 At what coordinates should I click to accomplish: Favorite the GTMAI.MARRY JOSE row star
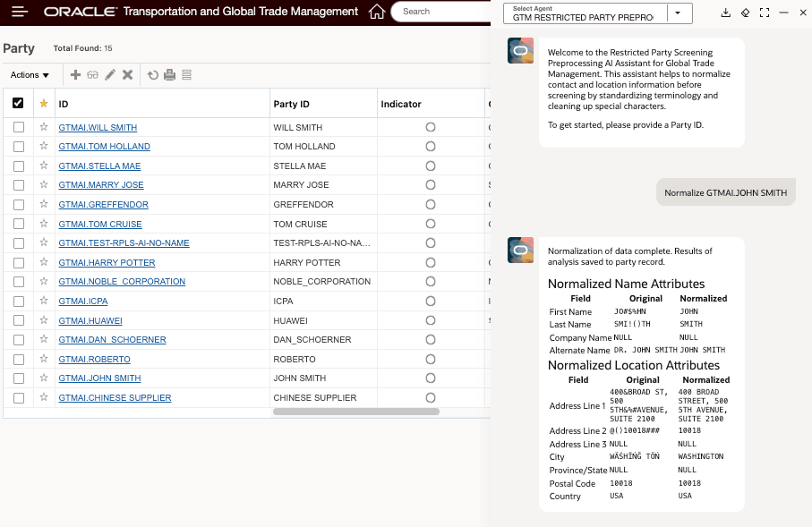pos(44,185)
